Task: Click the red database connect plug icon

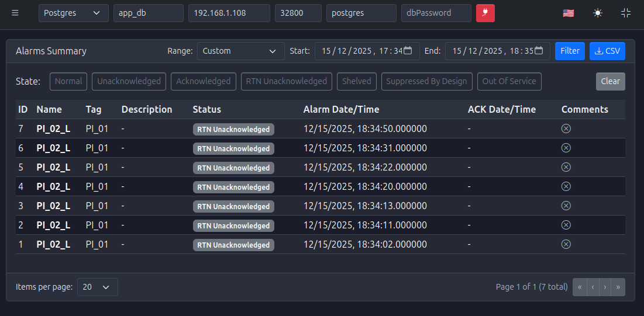Action: click(485, 13)
